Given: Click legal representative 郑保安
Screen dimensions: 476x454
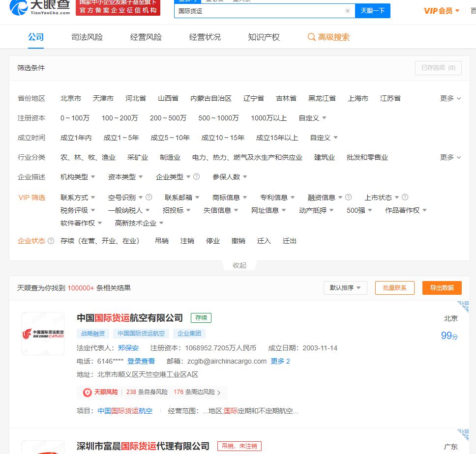Looking at the screenshot, I should (x=128, y=348).
